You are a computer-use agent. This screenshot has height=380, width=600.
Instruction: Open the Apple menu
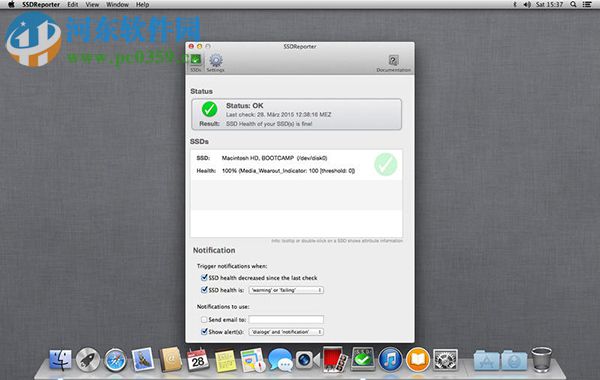pyautogui.click(x=11, y=5)
